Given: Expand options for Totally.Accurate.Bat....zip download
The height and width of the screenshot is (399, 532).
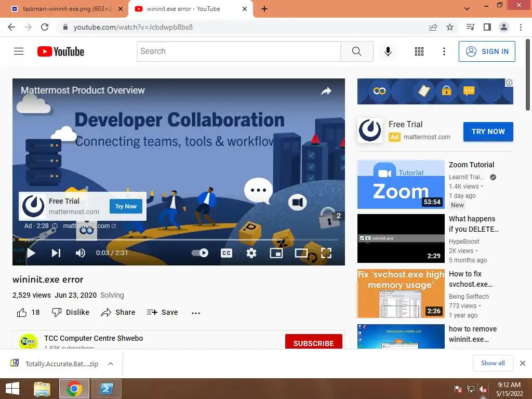Looking at the screenshot, I should pos(111,364).
